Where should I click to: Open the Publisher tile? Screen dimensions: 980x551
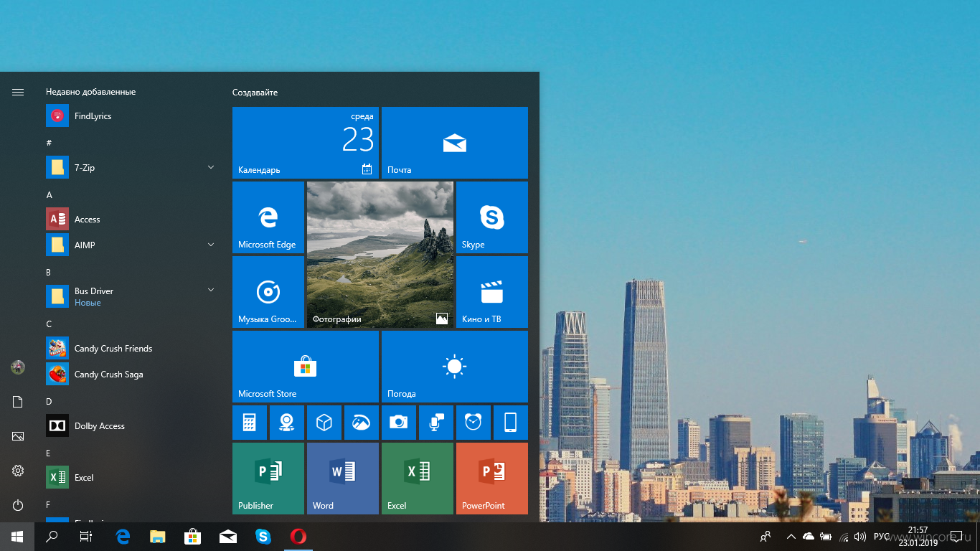click(x=268, y=479)
